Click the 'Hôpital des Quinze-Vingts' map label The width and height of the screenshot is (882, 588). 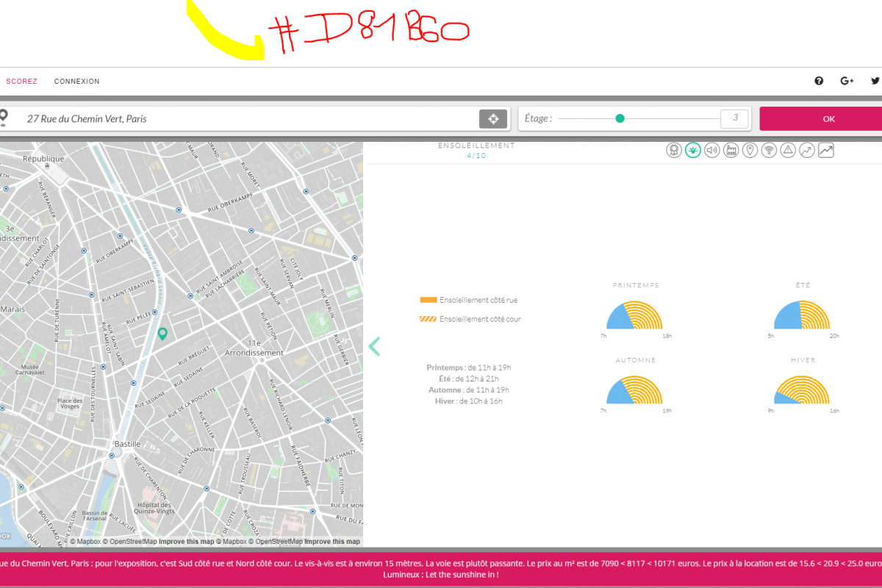tap(154, 509)
